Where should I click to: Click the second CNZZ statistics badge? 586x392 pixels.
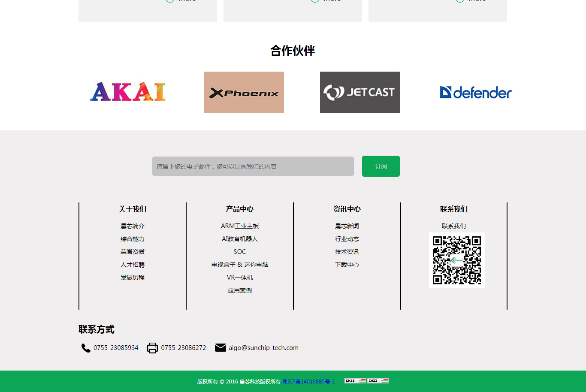coord(378,381)
